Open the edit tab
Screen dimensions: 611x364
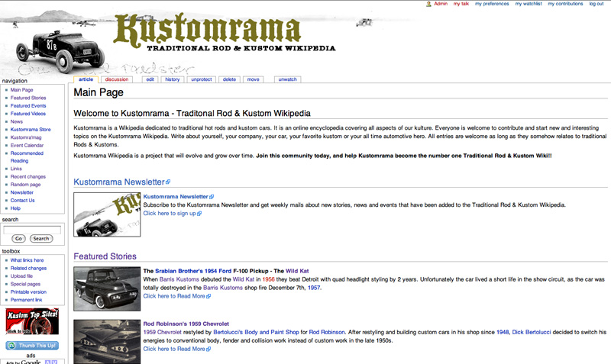[150, 79]
